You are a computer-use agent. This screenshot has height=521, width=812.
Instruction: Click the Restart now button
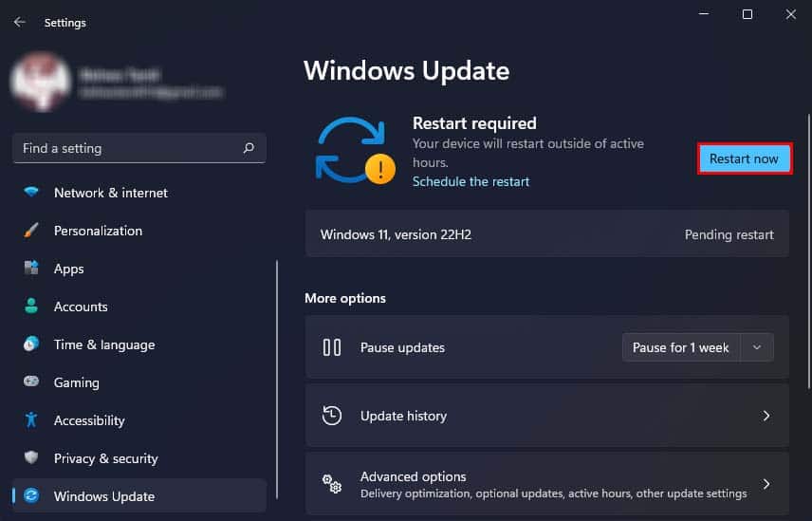pyautogui.click(x=744, y=158)
